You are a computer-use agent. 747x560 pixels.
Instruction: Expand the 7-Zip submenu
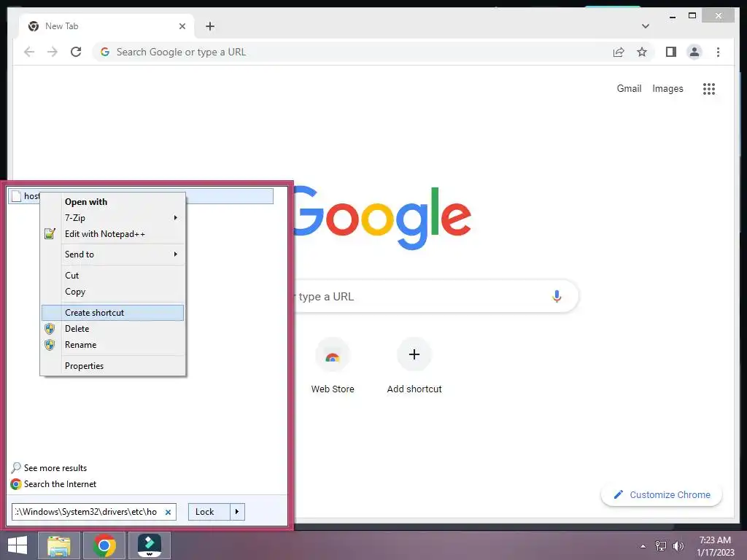pos(113,217)
